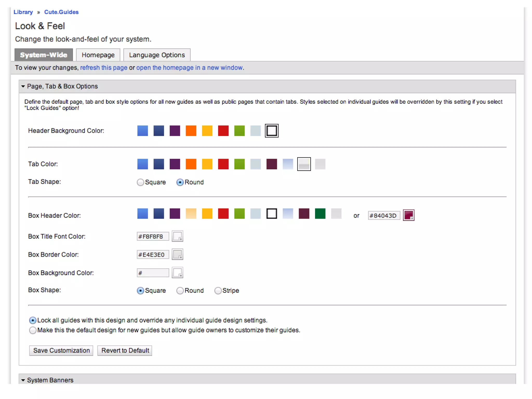Select the allow guide owners to customize option

coord(33,330)
